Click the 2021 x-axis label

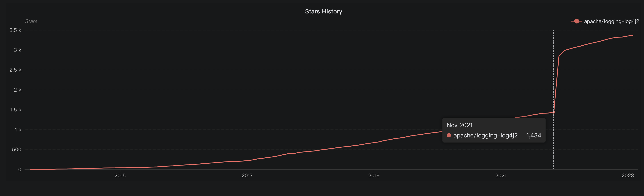click(x=501, y=175)
